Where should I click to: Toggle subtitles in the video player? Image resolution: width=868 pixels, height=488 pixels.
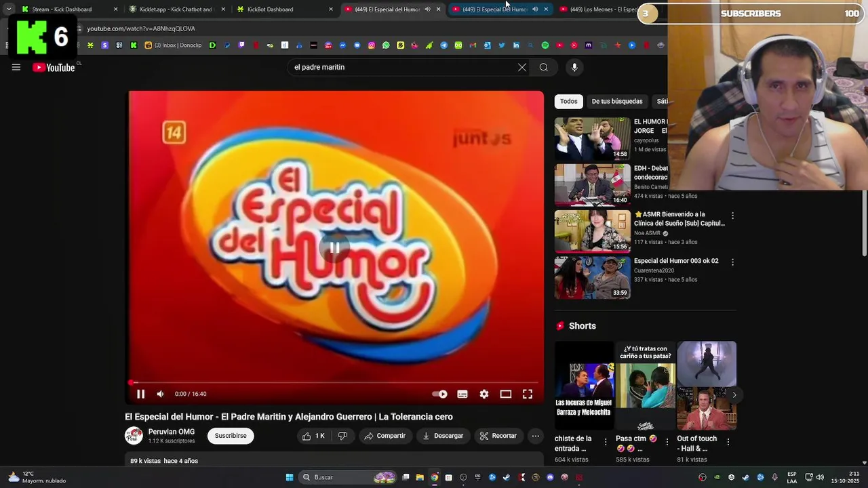pos(462,394)
